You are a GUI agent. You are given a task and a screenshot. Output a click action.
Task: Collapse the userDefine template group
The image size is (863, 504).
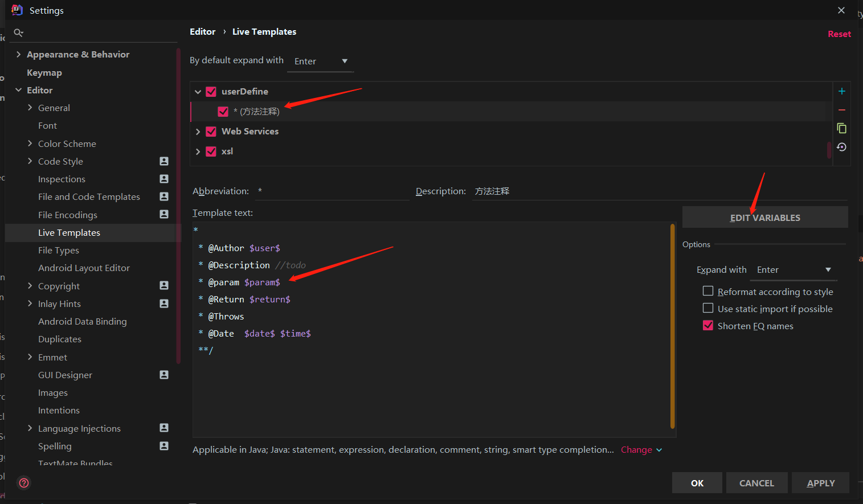pyautogui.click(x=198, y=92)
